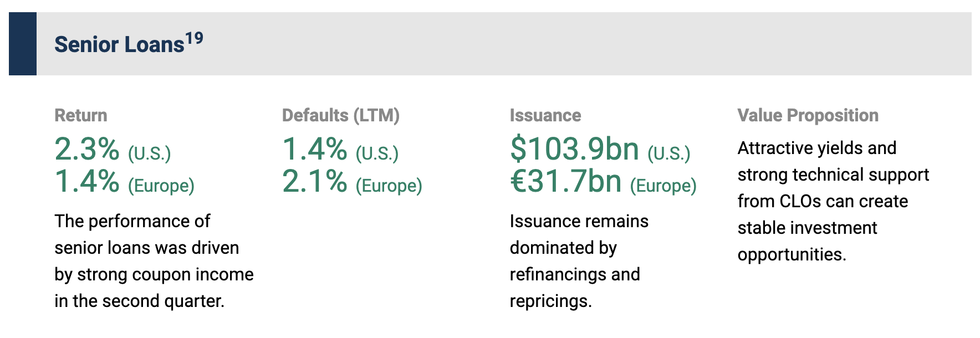Click the "Senior Loans" heading
The width and height of the screenshot is (980, 338).
click(x=119, y=45)
